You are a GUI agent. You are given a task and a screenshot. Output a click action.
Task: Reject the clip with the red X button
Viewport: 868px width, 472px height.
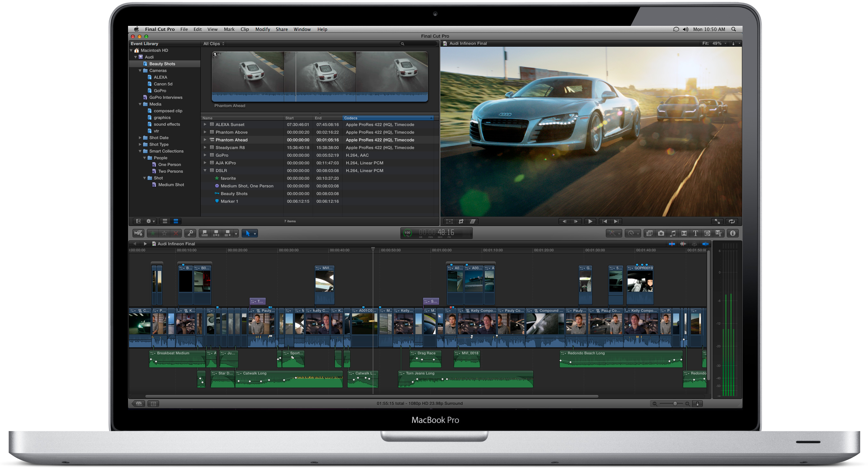pos(176,233)
